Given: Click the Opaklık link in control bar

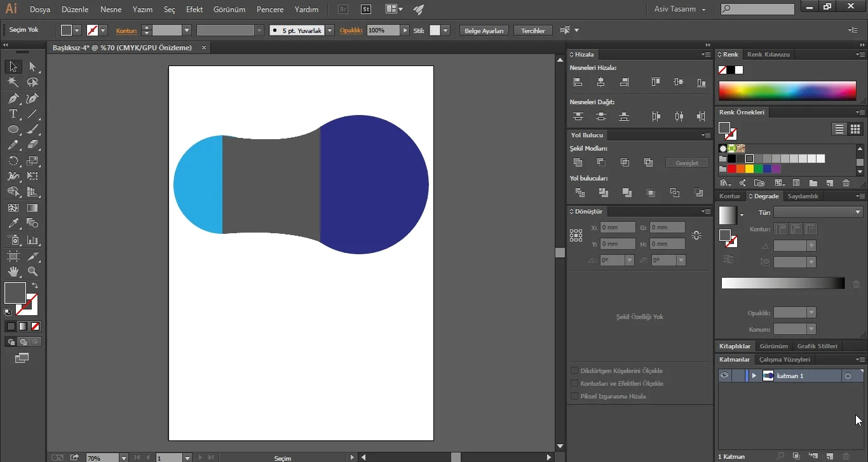Looking at the screenshot, I should point(351,31).
